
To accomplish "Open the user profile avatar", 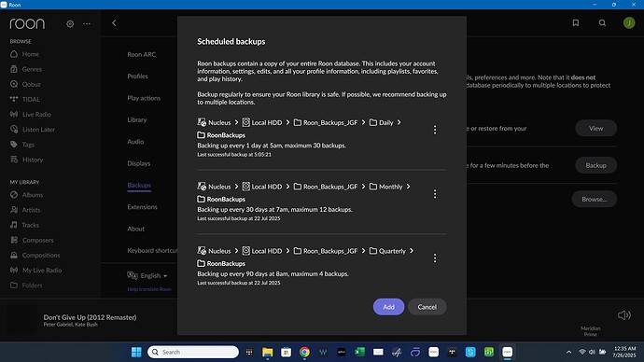I will (629, 23).
